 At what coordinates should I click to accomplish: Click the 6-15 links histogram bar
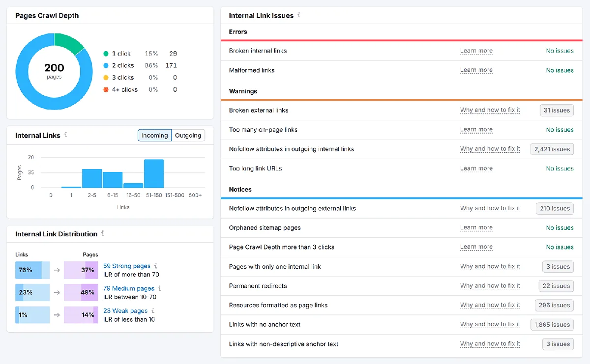coord(113,180)
